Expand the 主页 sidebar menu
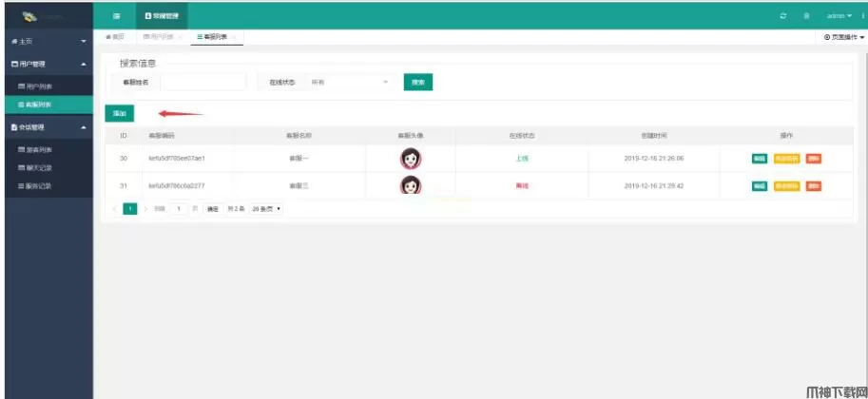 (x=48, y=42)
